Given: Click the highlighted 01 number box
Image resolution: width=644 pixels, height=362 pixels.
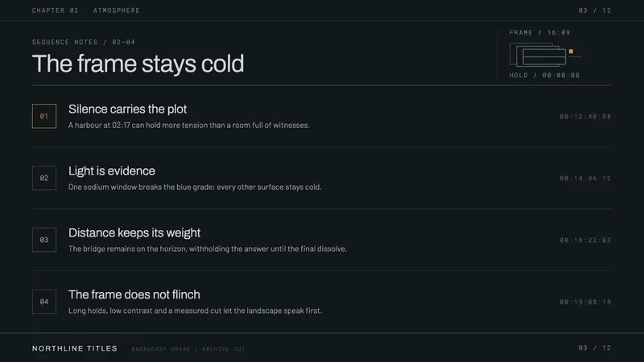Looking at the screenshot, I should pyautogui.click(x=44, y=116).
